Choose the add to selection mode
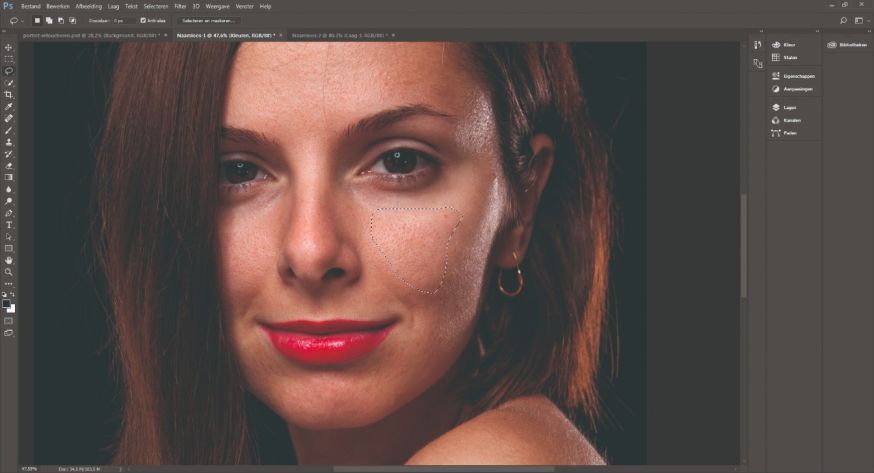 (49, 20)
